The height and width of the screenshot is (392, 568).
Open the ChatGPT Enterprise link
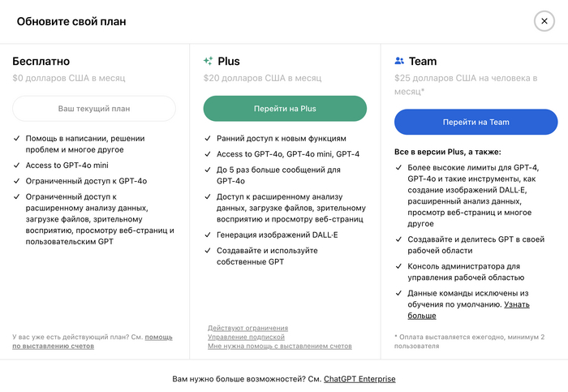[359, 379]
